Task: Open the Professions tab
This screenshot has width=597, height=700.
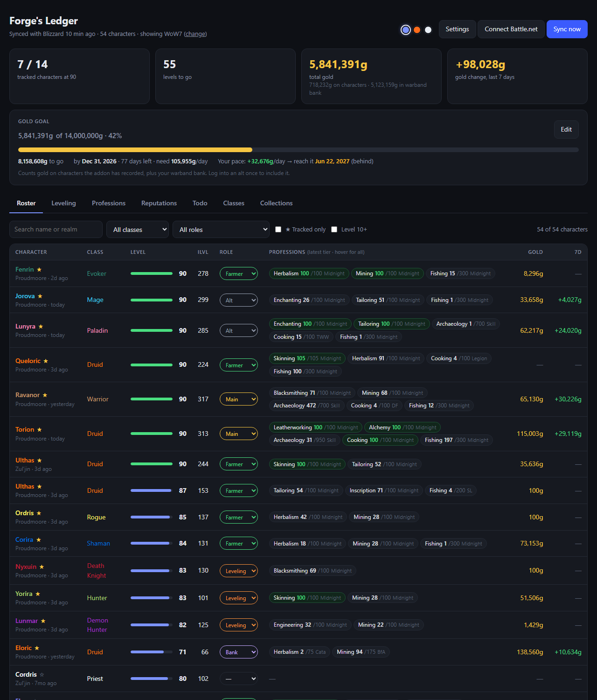Action: tap(109, 203)
